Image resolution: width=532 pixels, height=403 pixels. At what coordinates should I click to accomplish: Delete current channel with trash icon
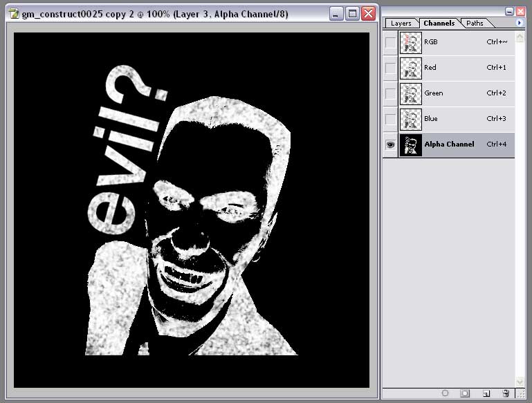click(x=506, y=393)
